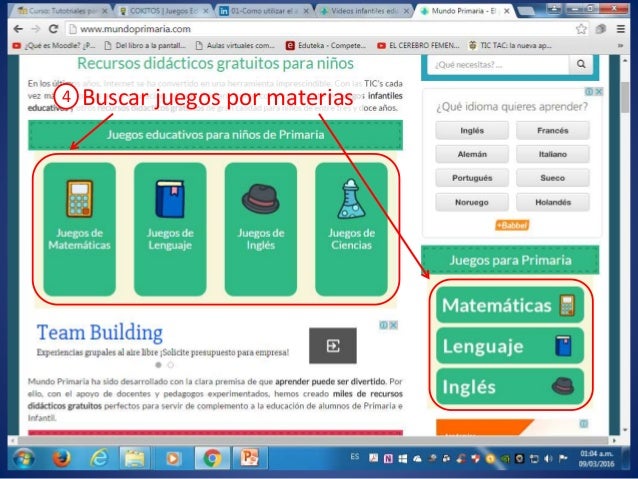This screenshot has height=479, width=638.
Task: Click the Team Building ad arrow button
Action: 333,346
